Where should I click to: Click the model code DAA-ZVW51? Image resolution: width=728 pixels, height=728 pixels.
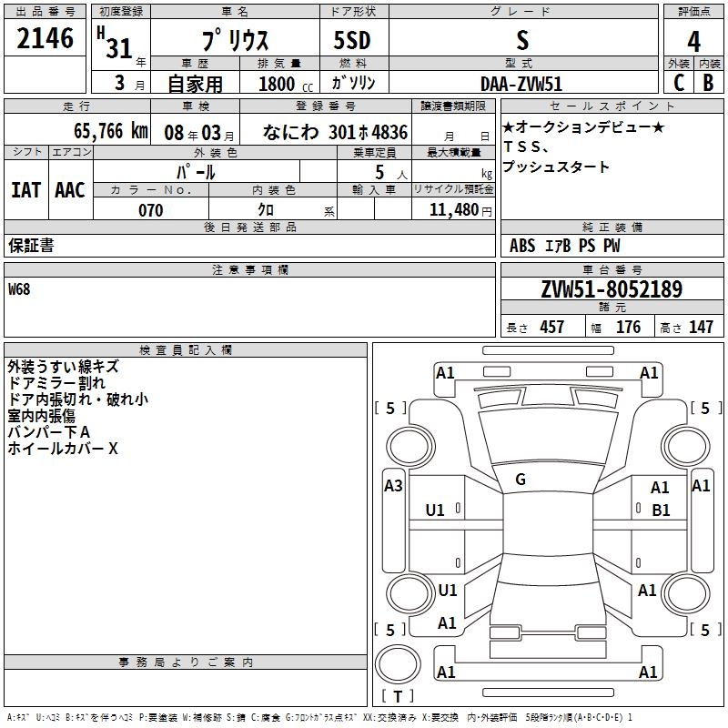click(x=521, y=84)
